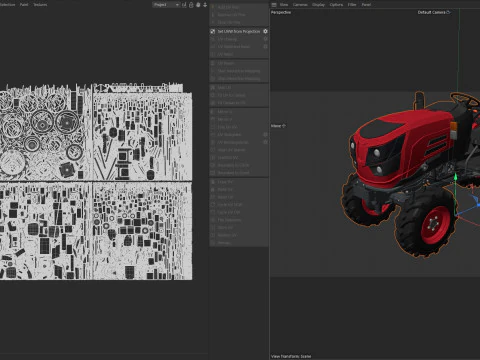Select Cycle UV CW
Viewport: 480px width, 360px height.
pos(229,212)
